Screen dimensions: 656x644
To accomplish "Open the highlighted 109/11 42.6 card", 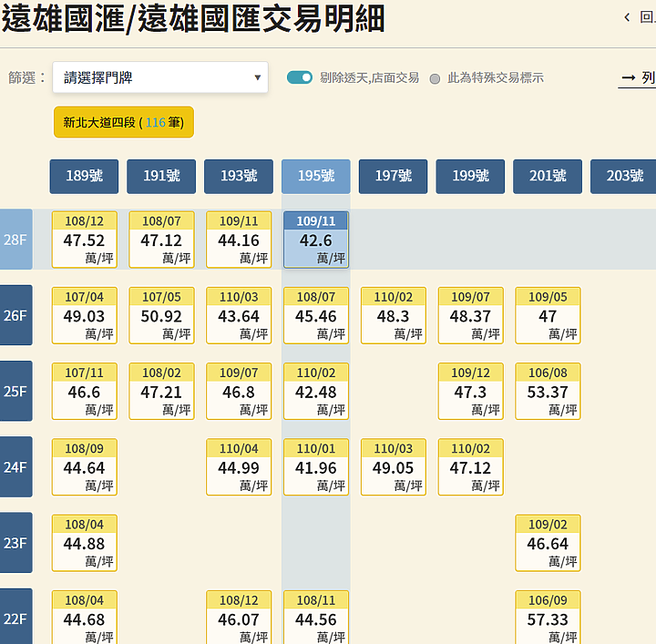I will click(x=316, y=240).
